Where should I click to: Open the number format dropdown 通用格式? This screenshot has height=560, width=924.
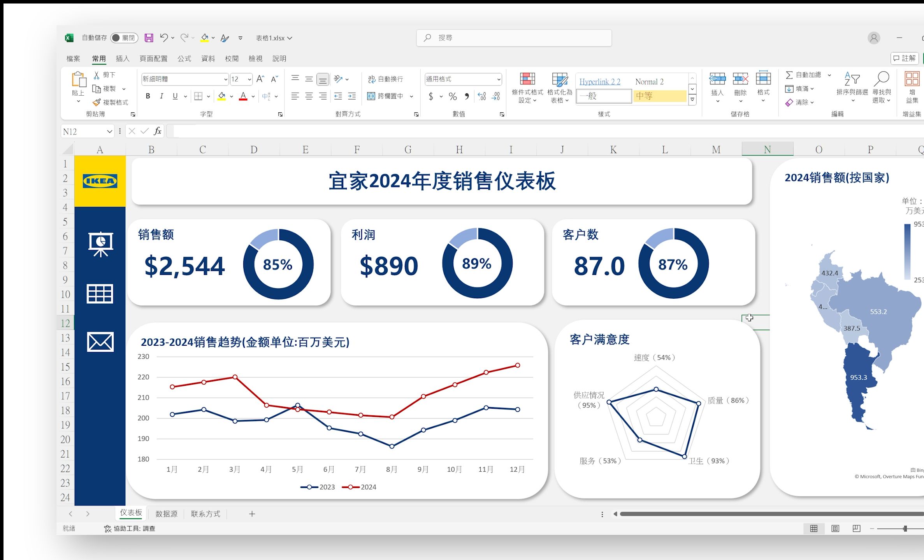(x=499, y=79)
